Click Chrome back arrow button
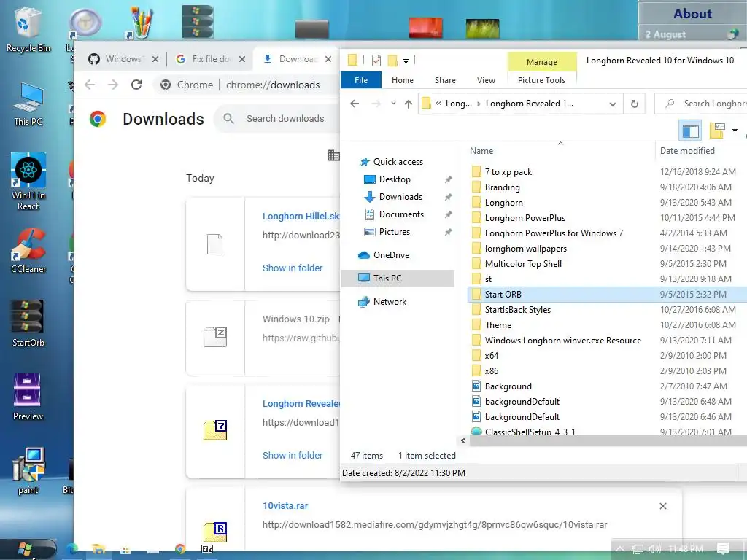The height and width of the screenshot is (560, 747). [90, 85]
